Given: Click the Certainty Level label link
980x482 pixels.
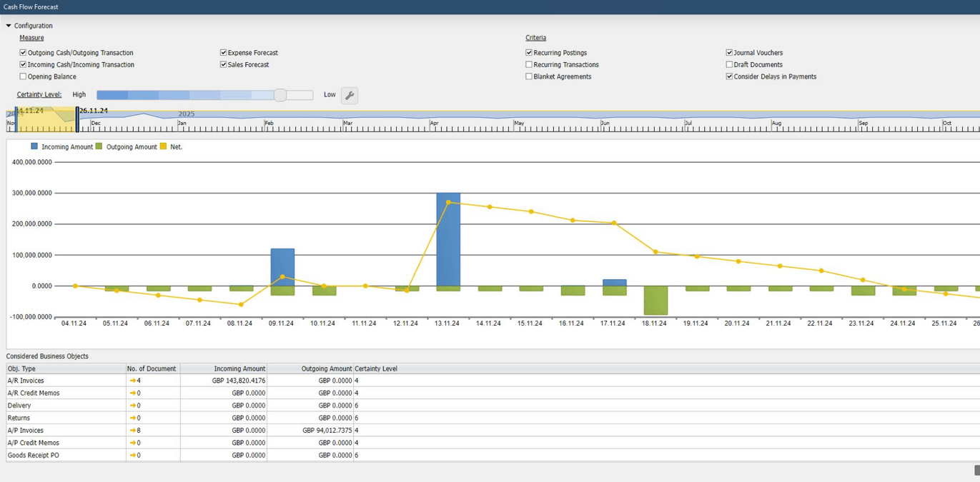Looking at the screenshot, I should [x=39, y=94].
